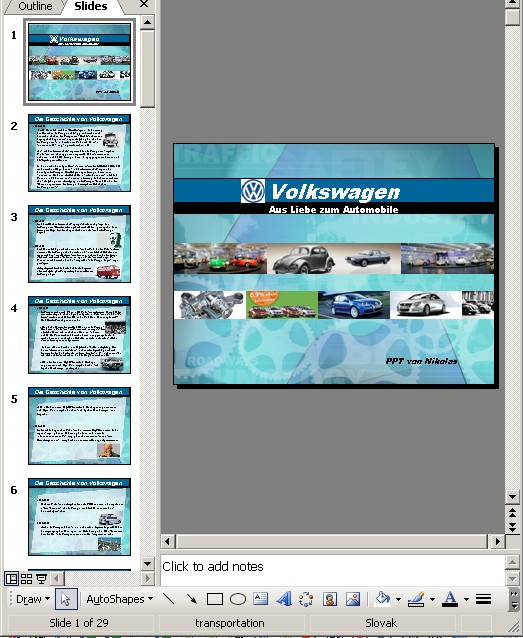This screenshot has height=638, width=523.
Task: Click the 'Slovak' language status entry
Action: click(x=381, y=623)
